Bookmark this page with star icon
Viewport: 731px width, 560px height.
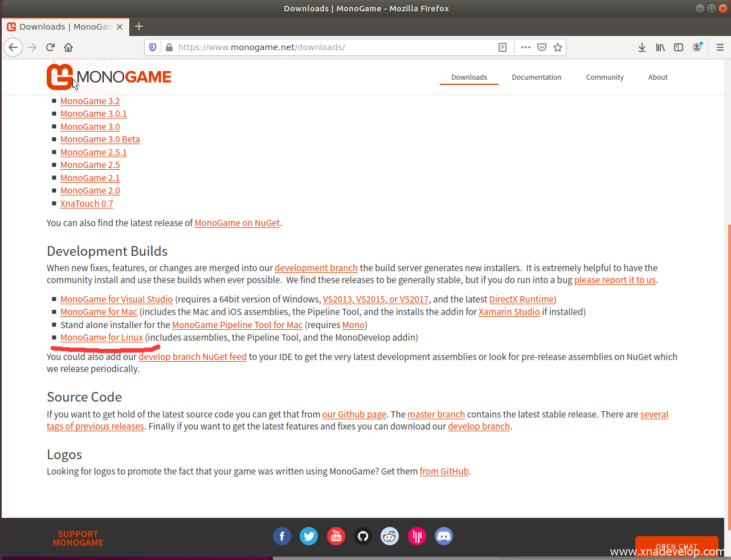point(558,47)
